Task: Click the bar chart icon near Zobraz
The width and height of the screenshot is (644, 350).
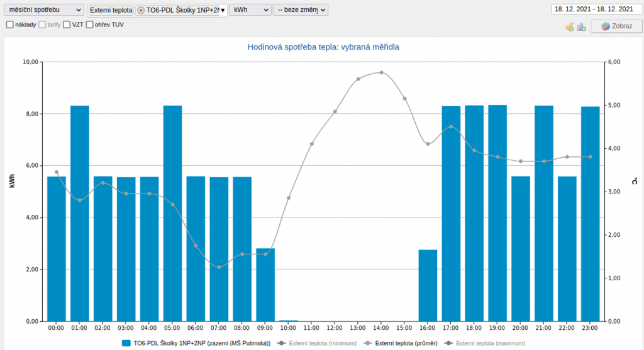Action: [x=581, y=26]
